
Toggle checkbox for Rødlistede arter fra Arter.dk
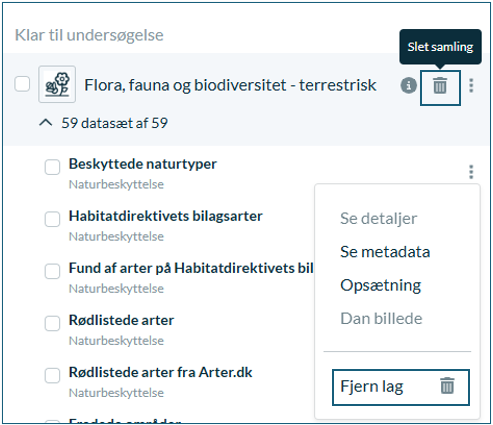[x=52, y=375]
